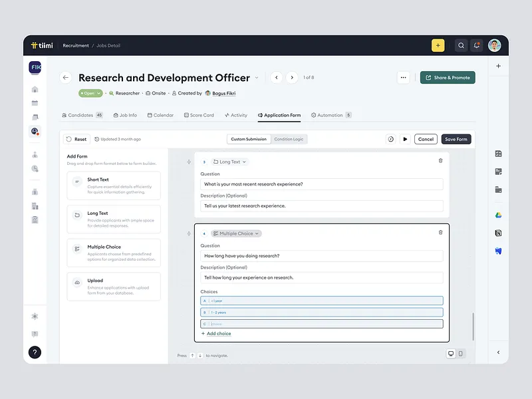Switch to Condition Logic mode
The width and height of the screenshot is (532, 399).
tap(287, 139)
